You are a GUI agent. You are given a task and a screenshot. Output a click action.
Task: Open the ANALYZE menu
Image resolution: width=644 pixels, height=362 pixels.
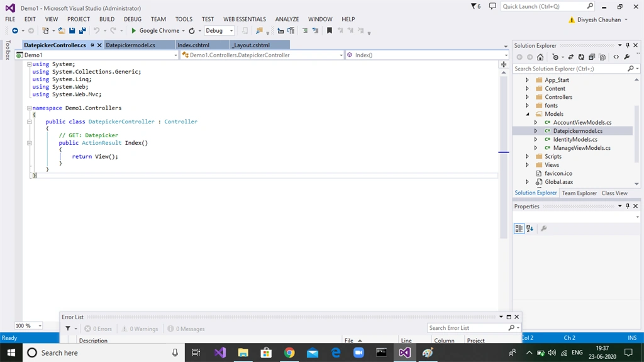287,19
